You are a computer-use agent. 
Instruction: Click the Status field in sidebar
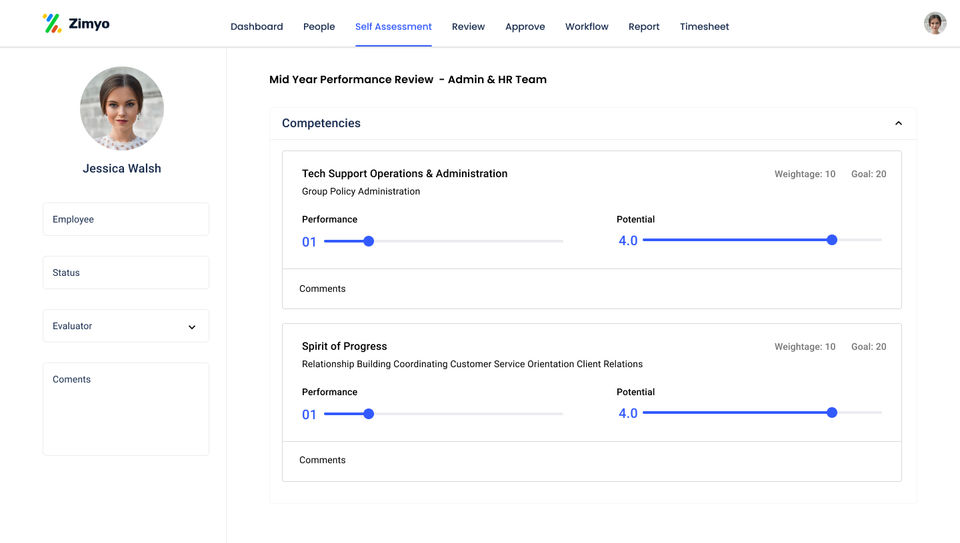[x=126, y=273]
